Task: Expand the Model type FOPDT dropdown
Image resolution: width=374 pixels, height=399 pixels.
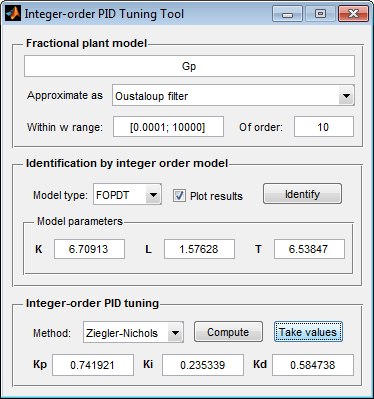Action: click(x=127, y=195)
